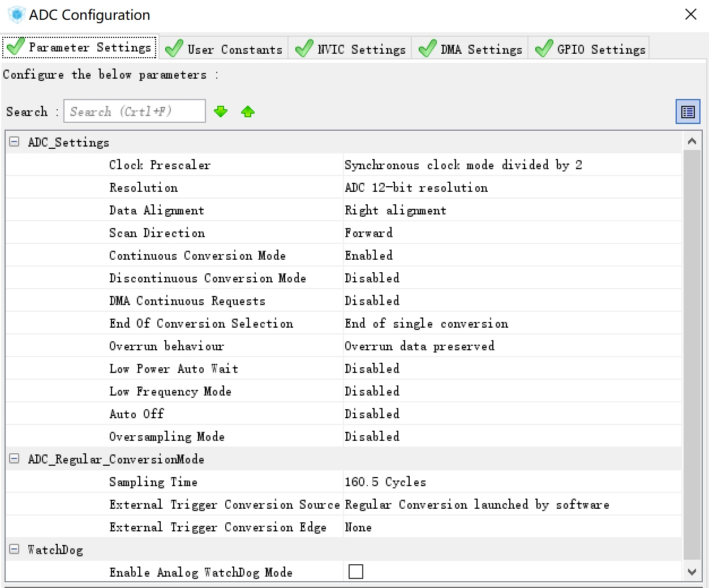709x588 pixels.
Task: Select Clock Prescaler value 'Synchronous clock mode divided by 2'
Action: click(x=463, y=165)
